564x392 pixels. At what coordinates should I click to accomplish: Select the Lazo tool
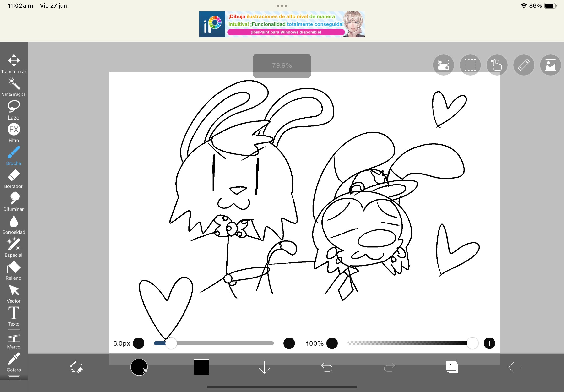(14, 110)
